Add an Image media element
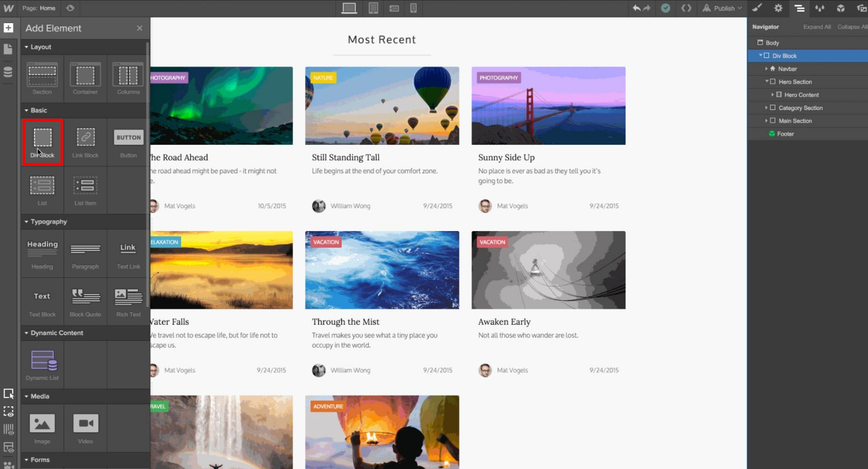The height and width of the screenshot is (469, 868). coord(42,428)
